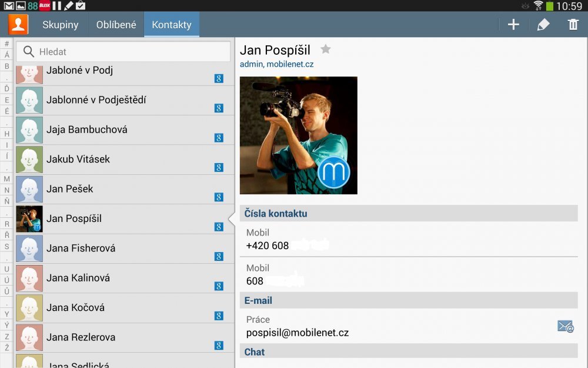Delete contact using the trash icon
Viewport: 588px width, 368px height.
[573, 25]
